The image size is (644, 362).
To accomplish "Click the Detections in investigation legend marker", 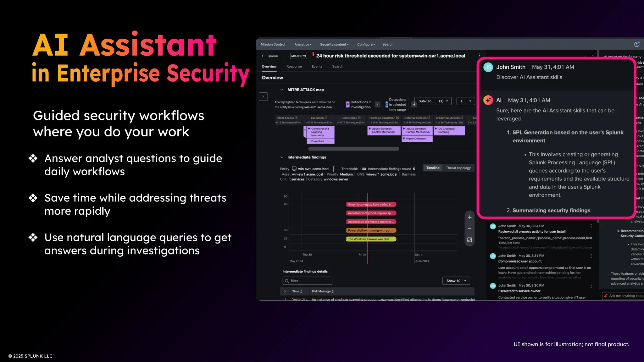I will (348, 105).
